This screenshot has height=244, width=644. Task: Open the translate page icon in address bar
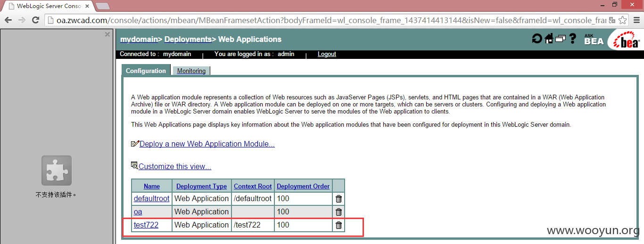click(x=612, y=20)
